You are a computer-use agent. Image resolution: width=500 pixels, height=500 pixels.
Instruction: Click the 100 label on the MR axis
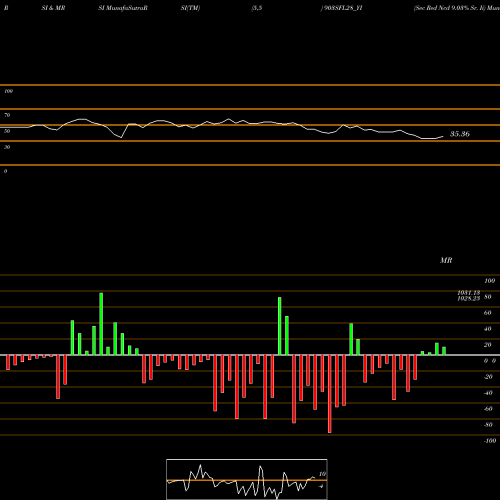(490, 281)
